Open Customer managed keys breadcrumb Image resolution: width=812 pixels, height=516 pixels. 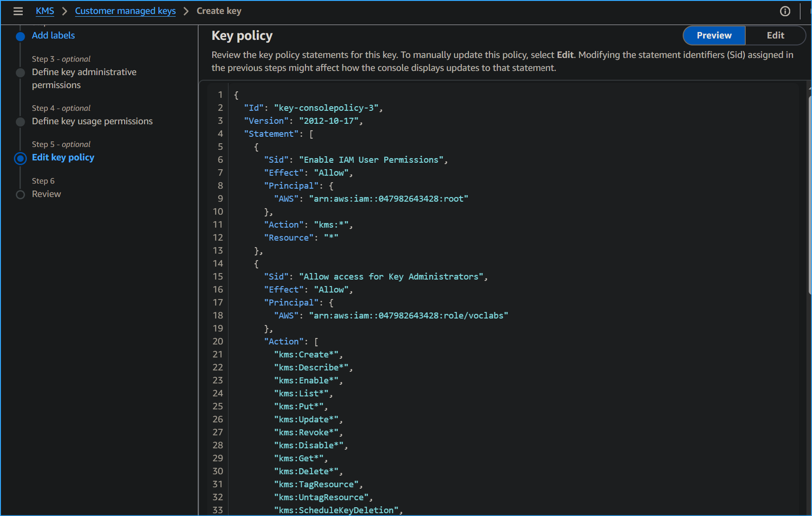point(125,11)
